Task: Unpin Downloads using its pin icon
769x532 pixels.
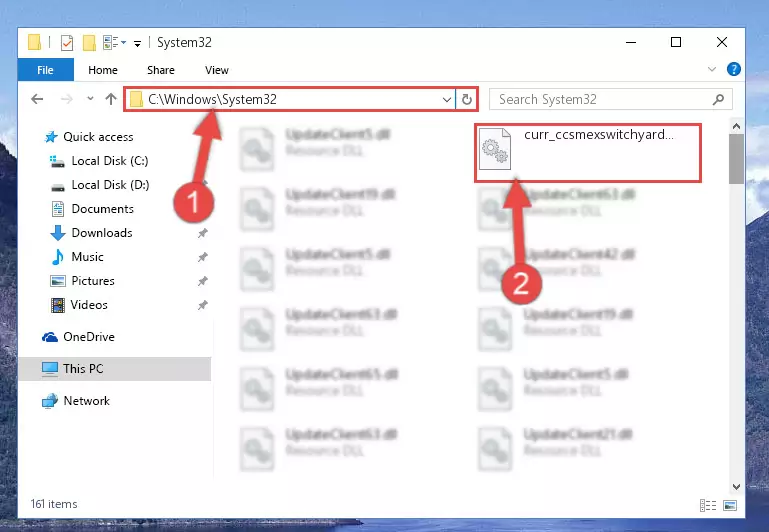Action: point(203,233)
